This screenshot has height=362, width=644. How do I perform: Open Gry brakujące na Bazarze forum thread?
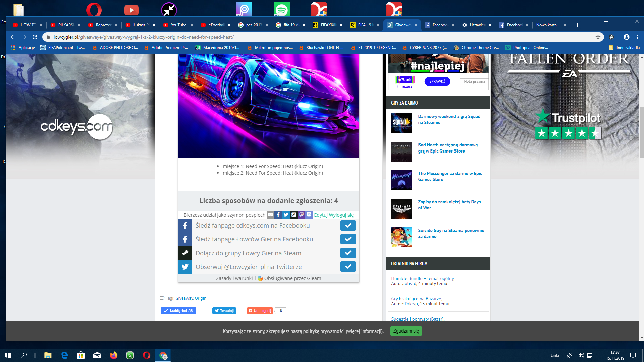(416, 299)
